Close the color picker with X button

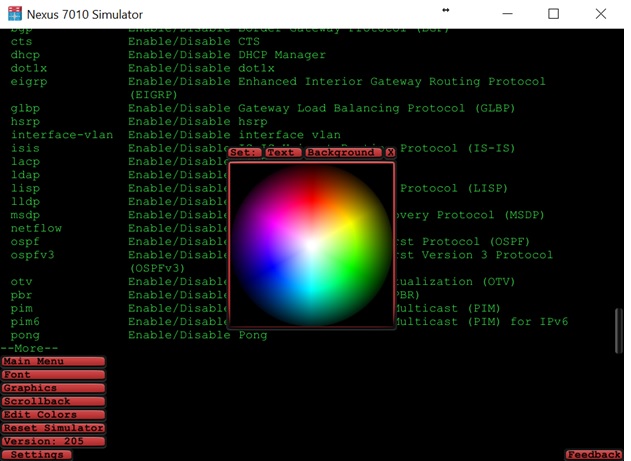click(390, 153)
